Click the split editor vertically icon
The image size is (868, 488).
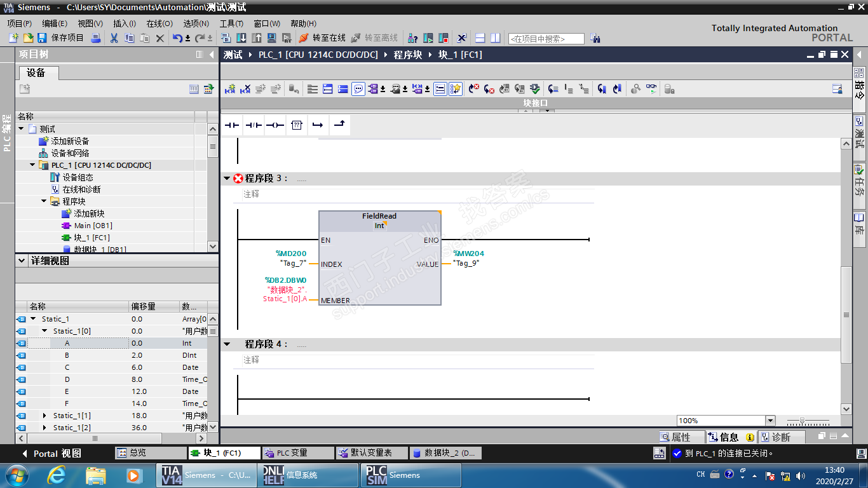[x=496, y=38]
